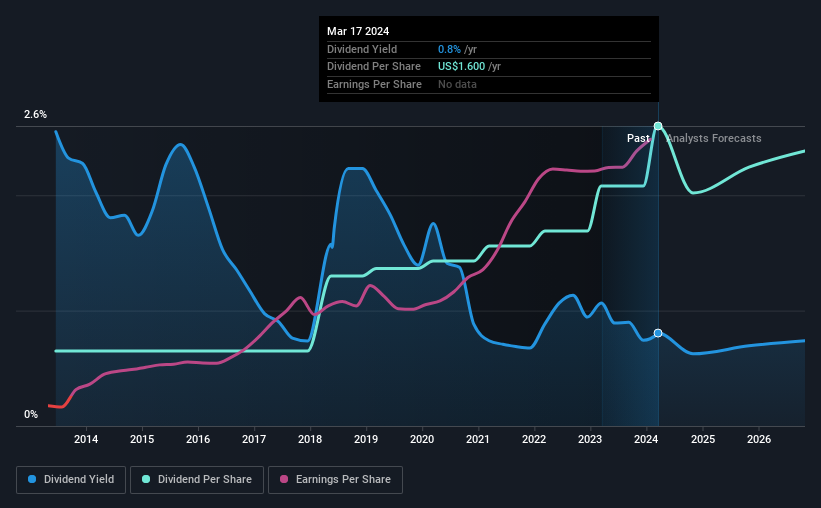Screen dimensions: 821x508
Task: Click the 2019 x-axis label
Action: [366, 439]
